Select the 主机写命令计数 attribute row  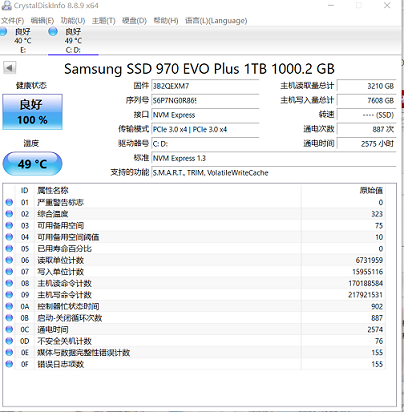(195, 295)
